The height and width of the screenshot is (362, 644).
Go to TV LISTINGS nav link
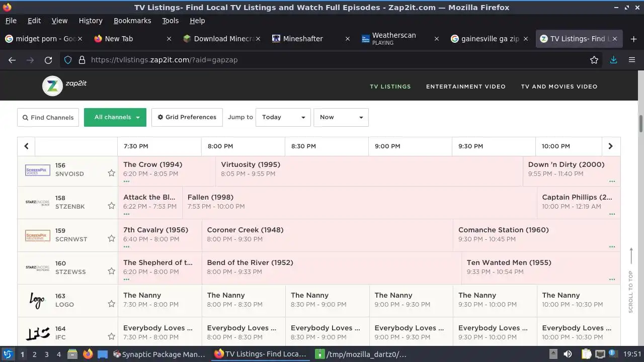(390, 86)
